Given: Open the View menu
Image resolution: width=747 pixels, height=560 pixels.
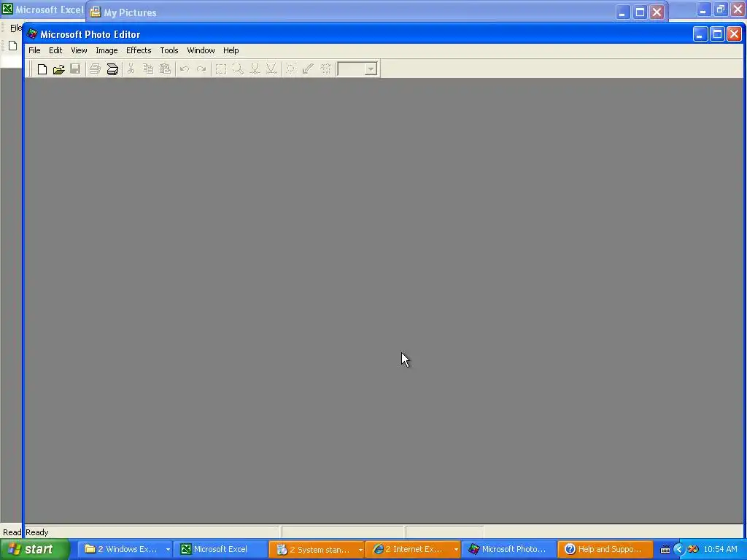Looking at the screenshot, I should point(79,50).
